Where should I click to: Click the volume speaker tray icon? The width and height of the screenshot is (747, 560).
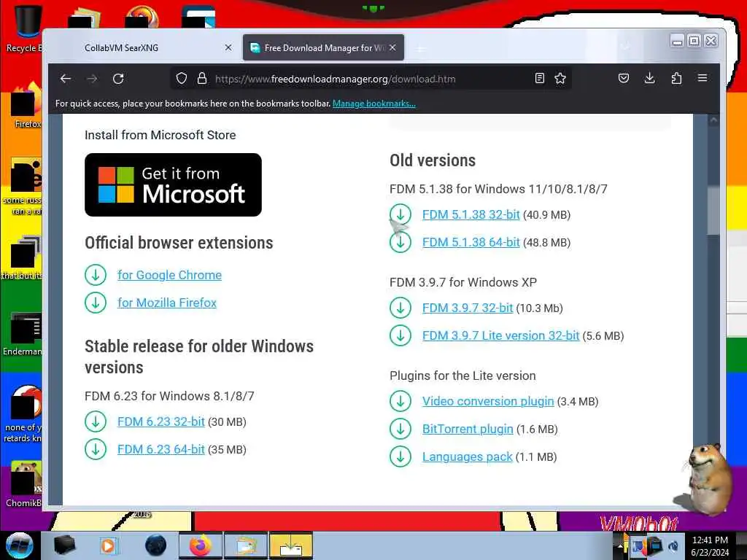point(674,546)
